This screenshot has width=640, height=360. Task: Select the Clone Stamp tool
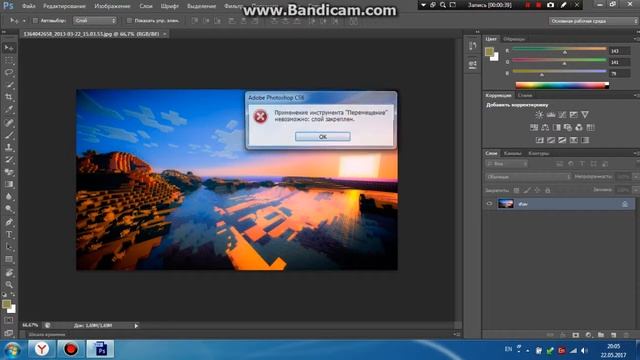9,147
